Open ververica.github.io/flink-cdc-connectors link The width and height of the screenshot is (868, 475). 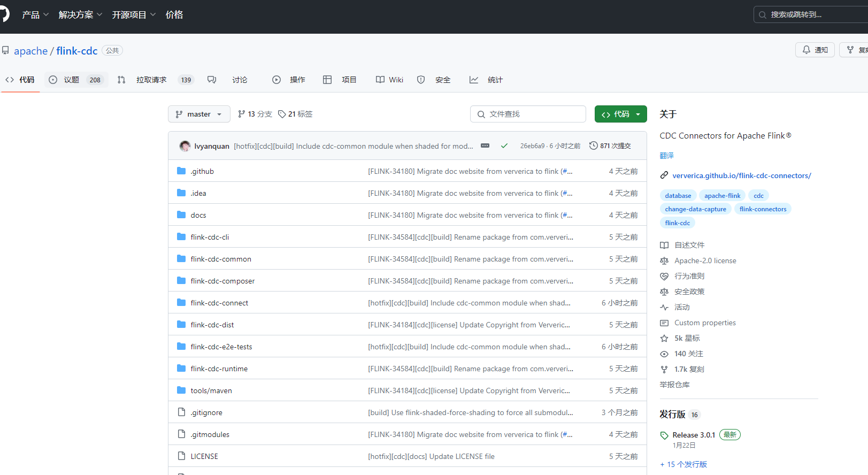741,175
